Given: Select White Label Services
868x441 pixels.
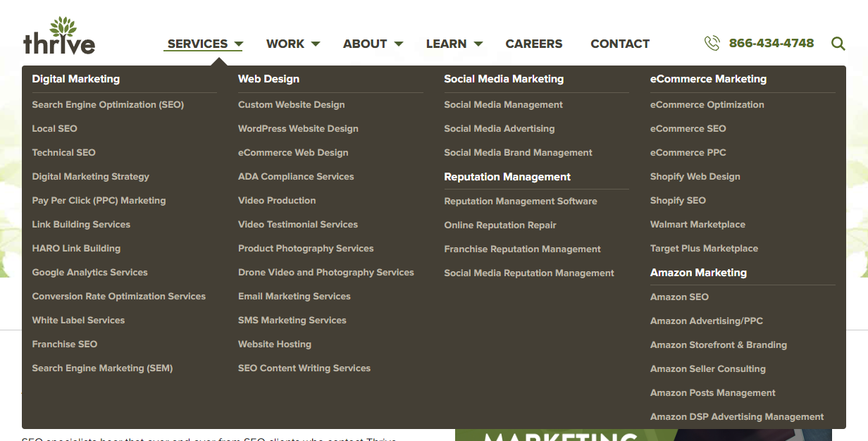Looking at the screenshot, I should pyautogui.click(x=78, y=321).
